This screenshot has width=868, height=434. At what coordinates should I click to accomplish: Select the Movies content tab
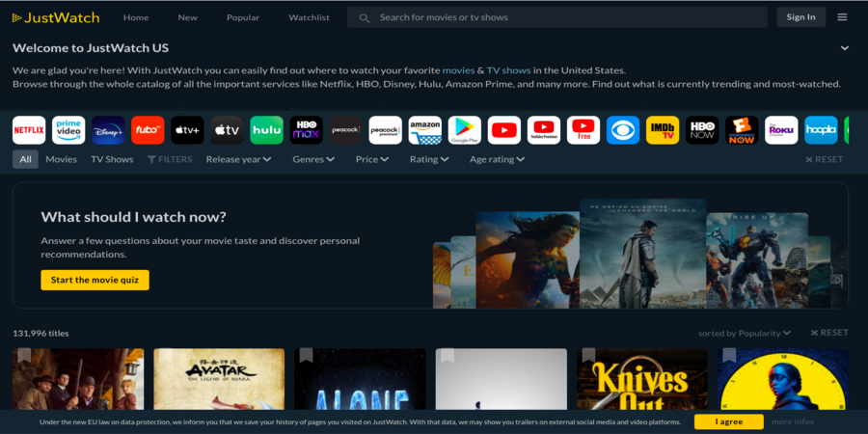(x=61, y=159)
